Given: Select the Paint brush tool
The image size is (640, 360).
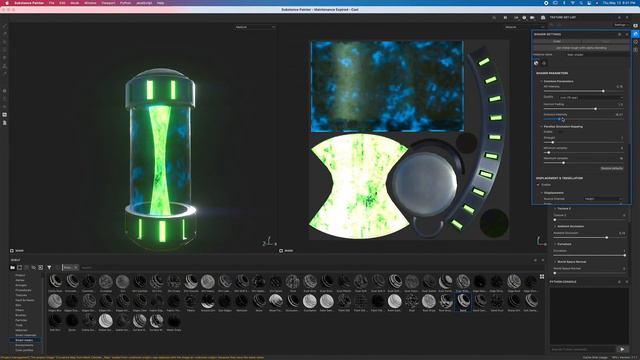Looking at the screenshot, I should 5,26.
